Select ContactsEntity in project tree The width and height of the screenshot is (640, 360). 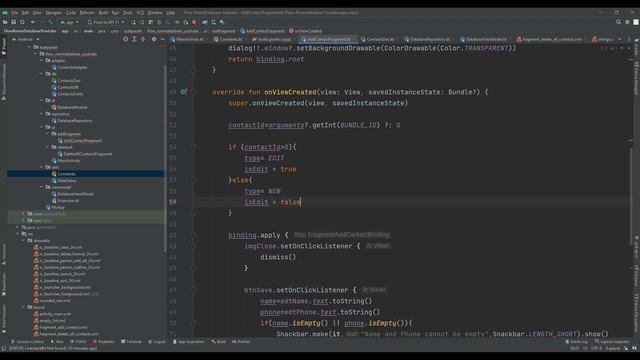coord(70,94)
